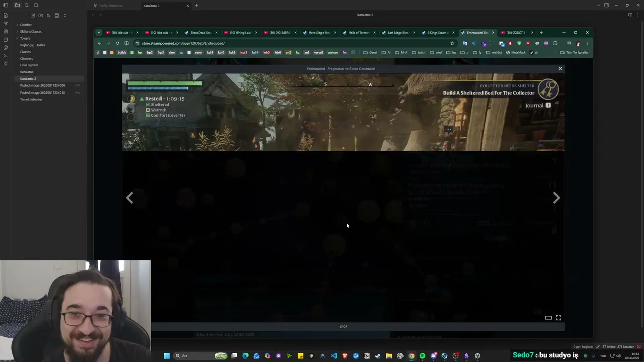The width and height of the screenshot is (644, 362).
Task: Go back in the browser
Action: [99, 43]
